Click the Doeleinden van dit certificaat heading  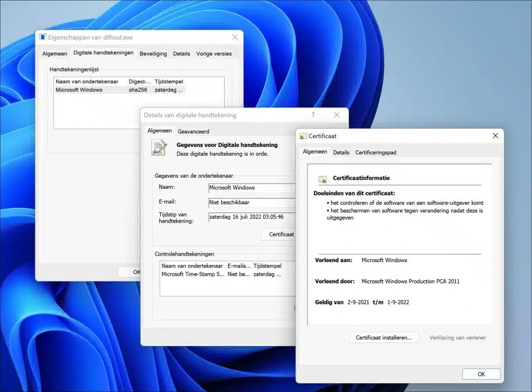coord(354,194)
